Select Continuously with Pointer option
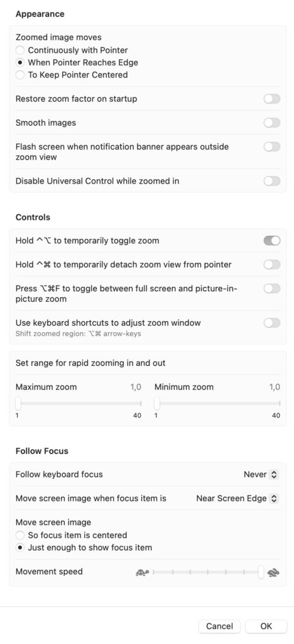The width and height of the screenshot is (294, 644). point(20,50)
